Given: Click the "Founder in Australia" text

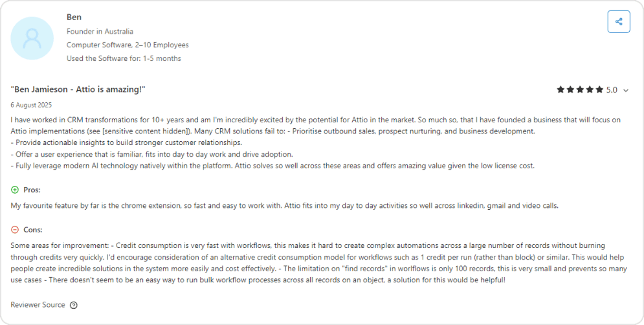Looking at the screenshot, I should (x=100, y=31).
